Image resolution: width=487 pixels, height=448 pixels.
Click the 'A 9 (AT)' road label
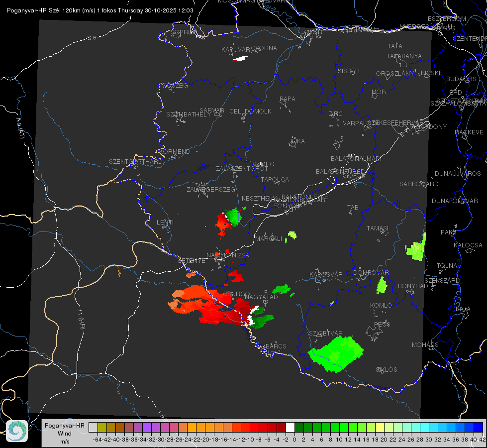(20, 128)
